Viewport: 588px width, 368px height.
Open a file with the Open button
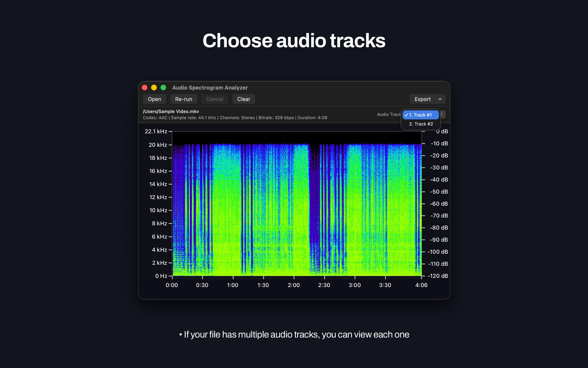pos(154,99)
